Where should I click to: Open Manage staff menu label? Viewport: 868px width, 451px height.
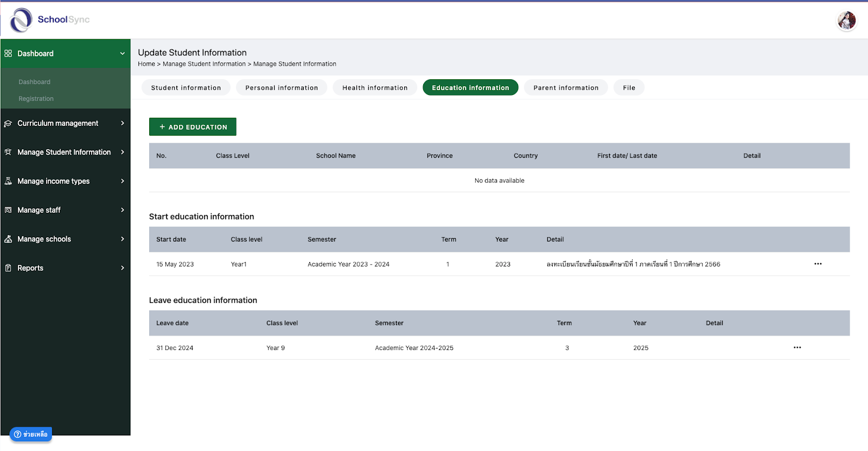[x=39, y=210]
